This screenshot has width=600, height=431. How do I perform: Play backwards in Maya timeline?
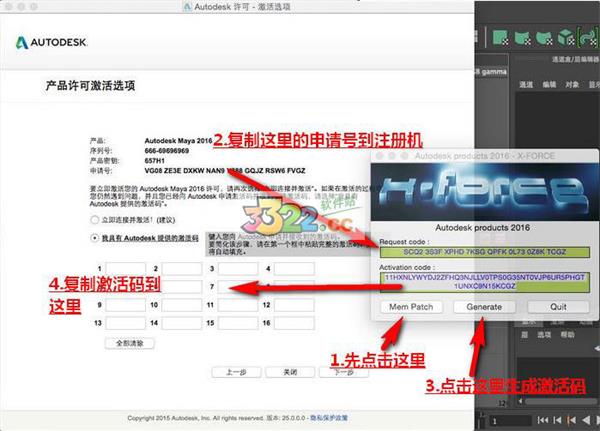click(x=586, y=420)
